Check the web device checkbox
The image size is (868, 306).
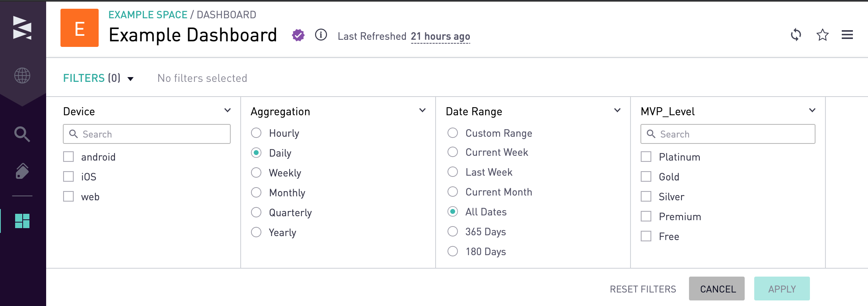[69, 197]
